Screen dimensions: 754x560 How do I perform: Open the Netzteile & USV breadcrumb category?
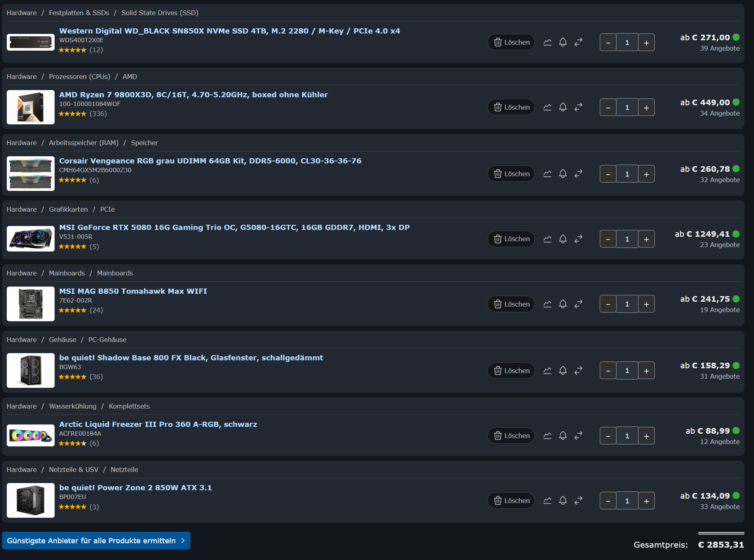click(x=74, y=470)
